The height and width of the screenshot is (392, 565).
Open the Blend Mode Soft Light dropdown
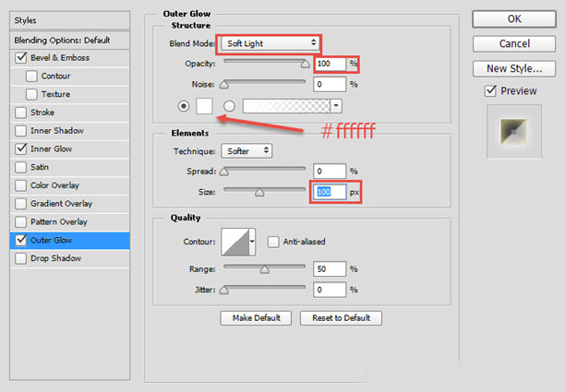(x=270, y=43)
